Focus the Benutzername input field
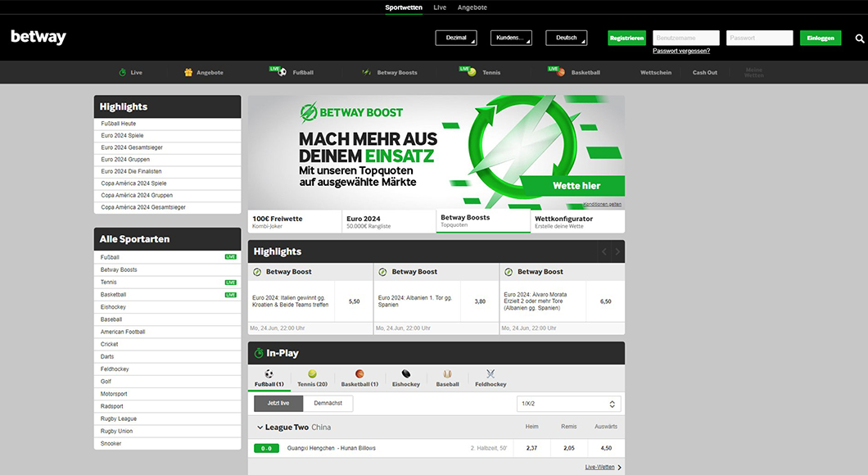This screenshot has width=868, height=475. pyautogui.click(x=686, y=38)
